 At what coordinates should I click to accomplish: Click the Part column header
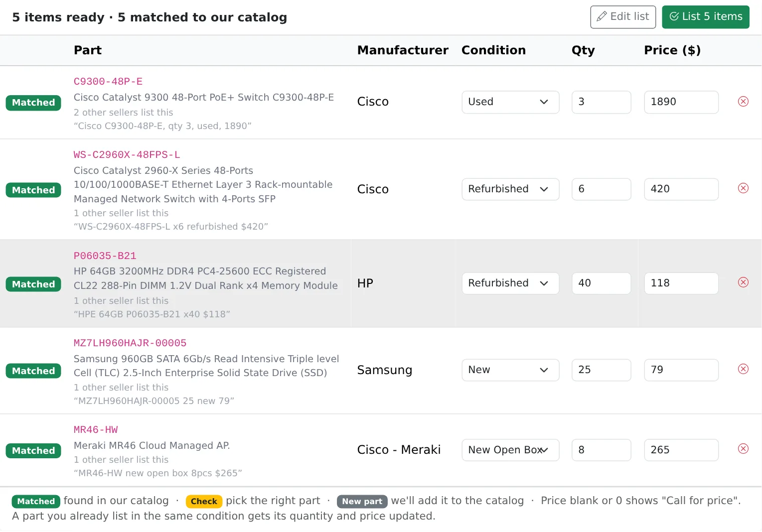(x=88, y=50)
